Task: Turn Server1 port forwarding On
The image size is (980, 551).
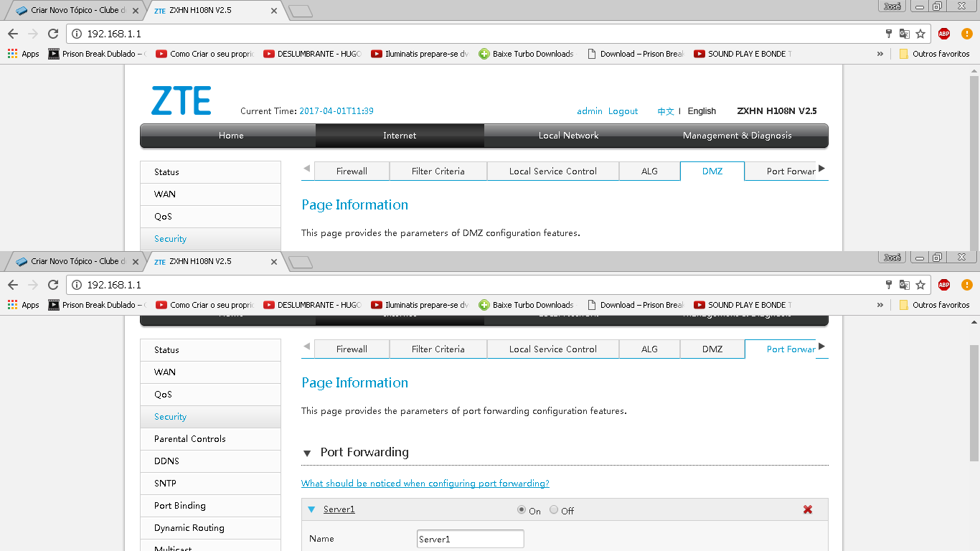Action: (x=522, y=510)
